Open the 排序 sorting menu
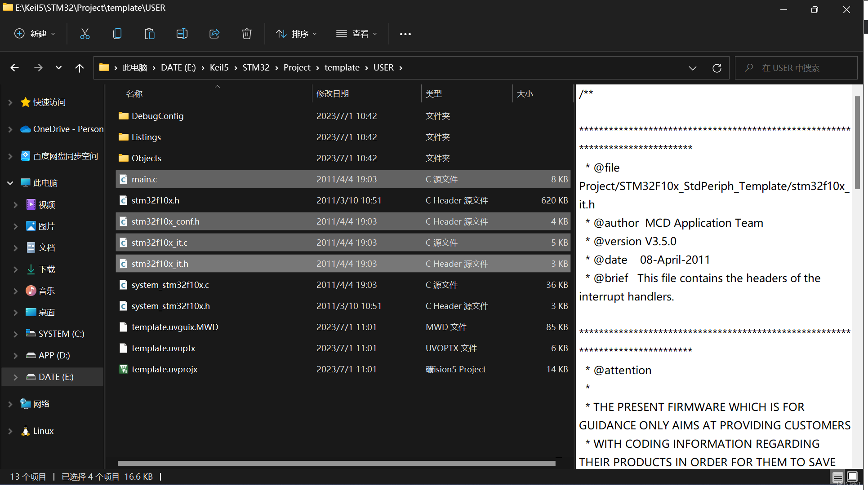This screenshot has width=868, height=490. 296,34
